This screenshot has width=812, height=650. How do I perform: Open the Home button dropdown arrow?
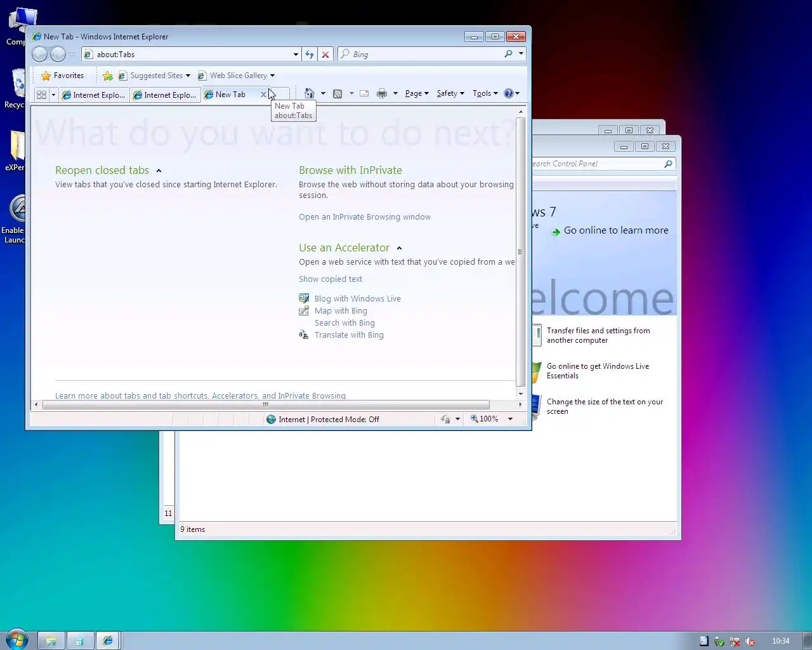[323, 93]
